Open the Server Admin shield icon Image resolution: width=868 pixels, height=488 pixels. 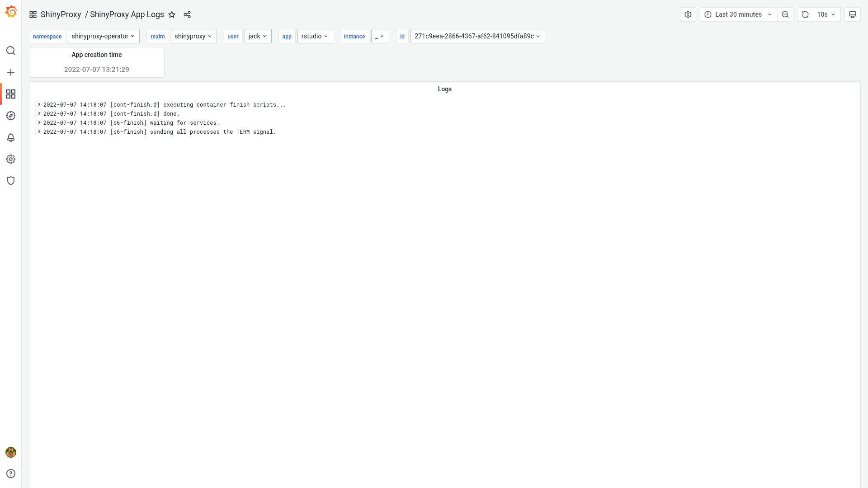tap(11, 181)
